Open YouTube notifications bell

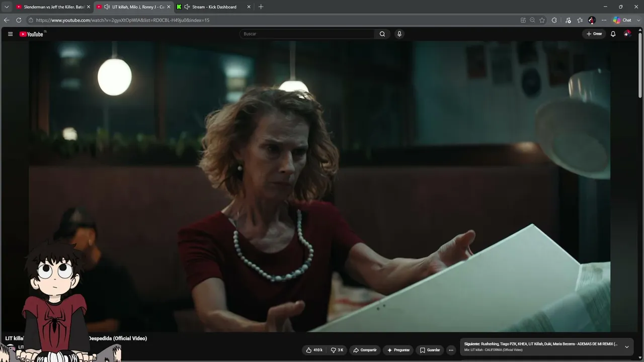tap(613, 34)
